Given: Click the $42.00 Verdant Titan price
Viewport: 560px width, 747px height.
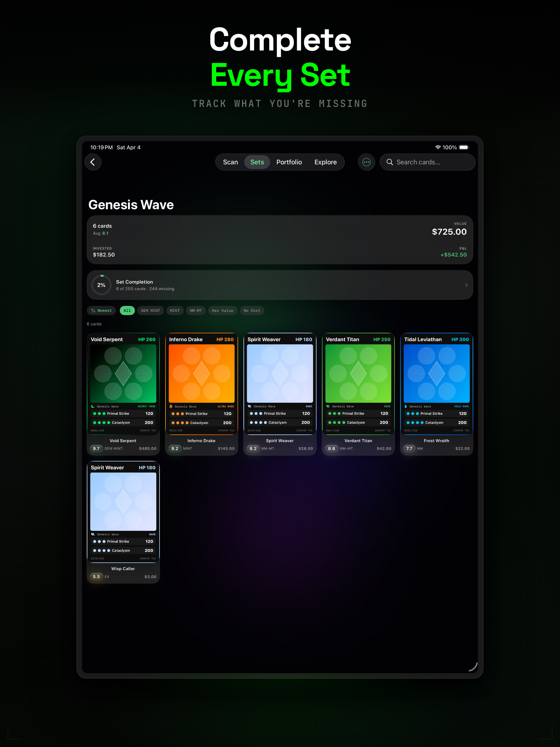Looking at the screenshot, I should point(384,448).
